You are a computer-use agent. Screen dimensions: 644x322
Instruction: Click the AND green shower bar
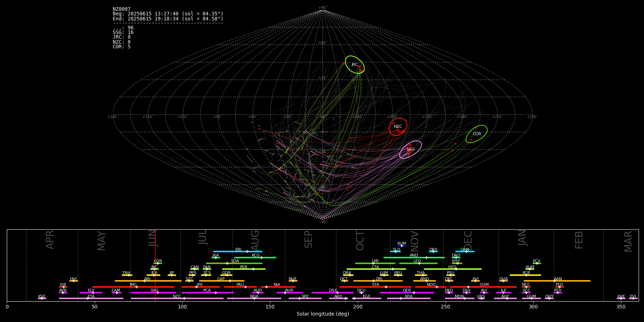(414, 257)
